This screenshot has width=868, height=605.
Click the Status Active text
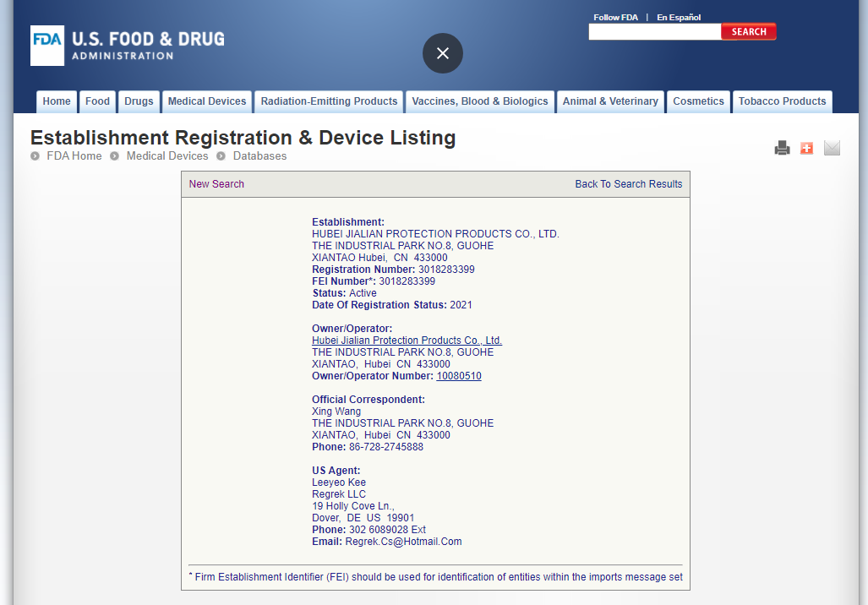344,293
